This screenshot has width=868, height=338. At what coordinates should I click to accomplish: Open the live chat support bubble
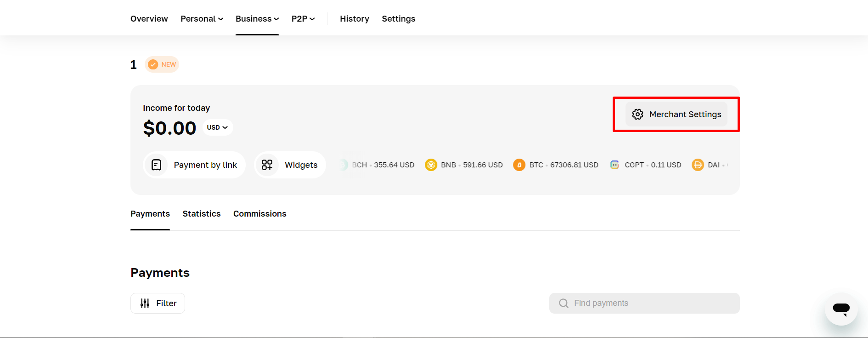pos(841,309)
